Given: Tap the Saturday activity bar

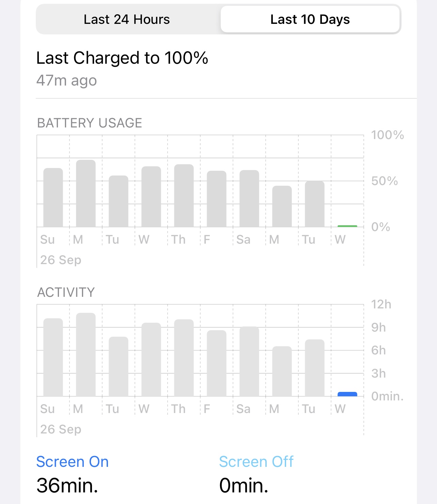Looking at the screenshot, I should [249, 361].
